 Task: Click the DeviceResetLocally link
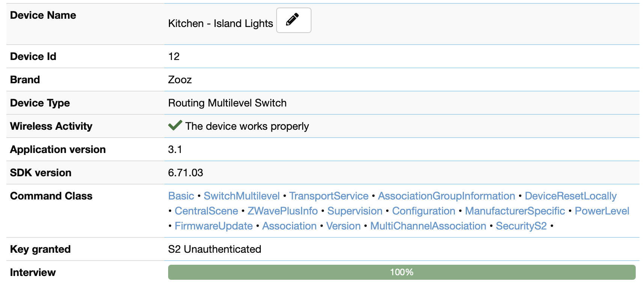click(570, 196)
